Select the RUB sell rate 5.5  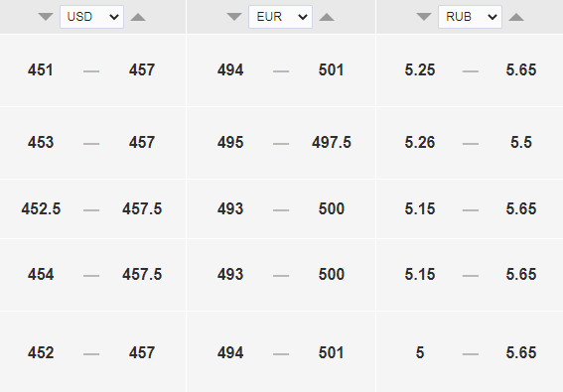coord(521,143)
